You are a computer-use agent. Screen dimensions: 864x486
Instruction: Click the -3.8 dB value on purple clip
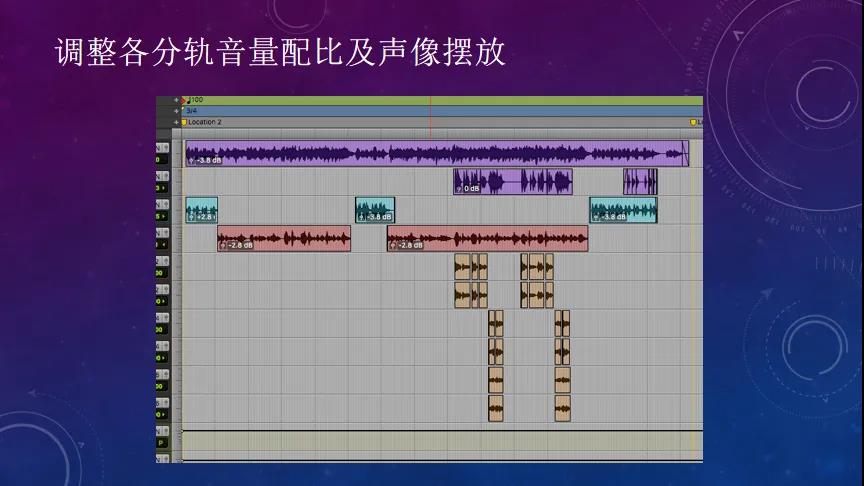(209, 160)
